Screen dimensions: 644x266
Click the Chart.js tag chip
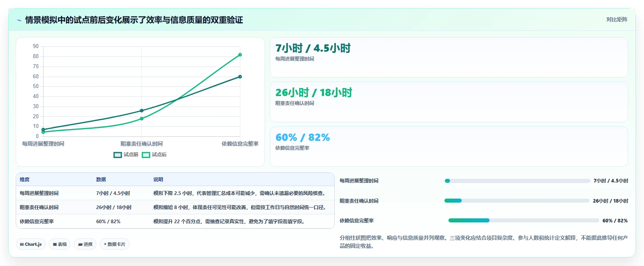tap(31, 244)
